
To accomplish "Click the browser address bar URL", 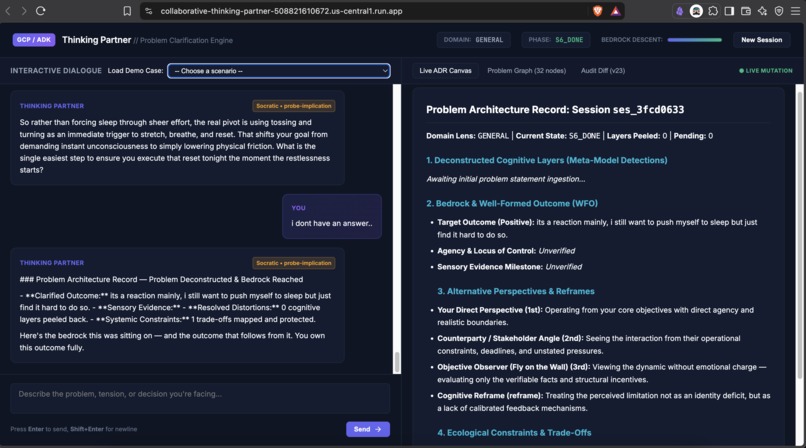I will point(281,11).
